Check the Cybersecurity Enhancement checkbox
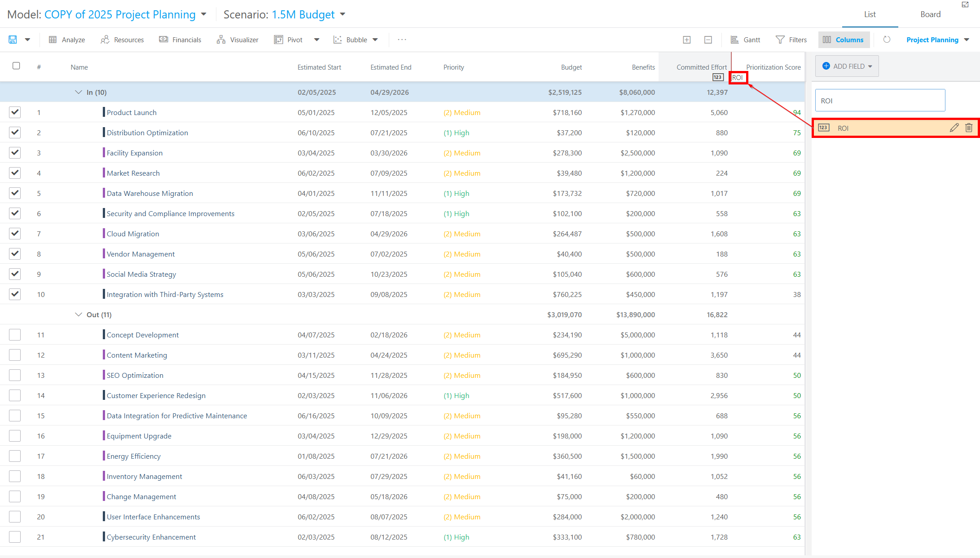Screen dimensions: 980x558 coord(15,537)
